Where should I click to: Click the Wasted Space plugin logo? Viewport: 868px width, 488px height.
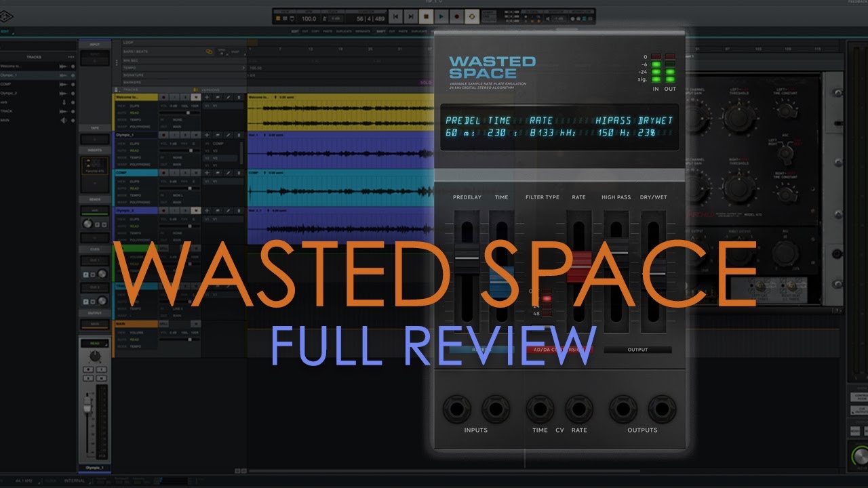(x=492, y=67)
